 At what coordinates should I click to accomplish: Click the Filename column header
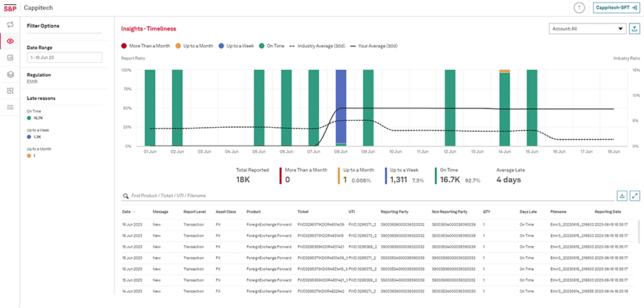click(x=558, y=212)
